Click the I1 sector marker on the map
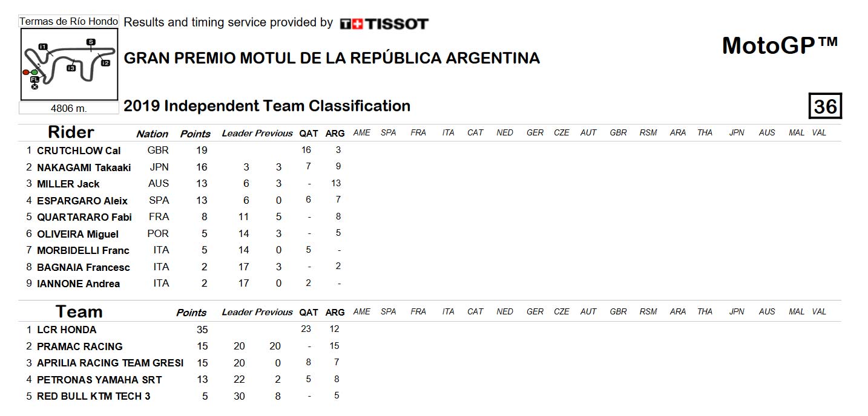This screenshot has height=416, width=868. (43, 47)
